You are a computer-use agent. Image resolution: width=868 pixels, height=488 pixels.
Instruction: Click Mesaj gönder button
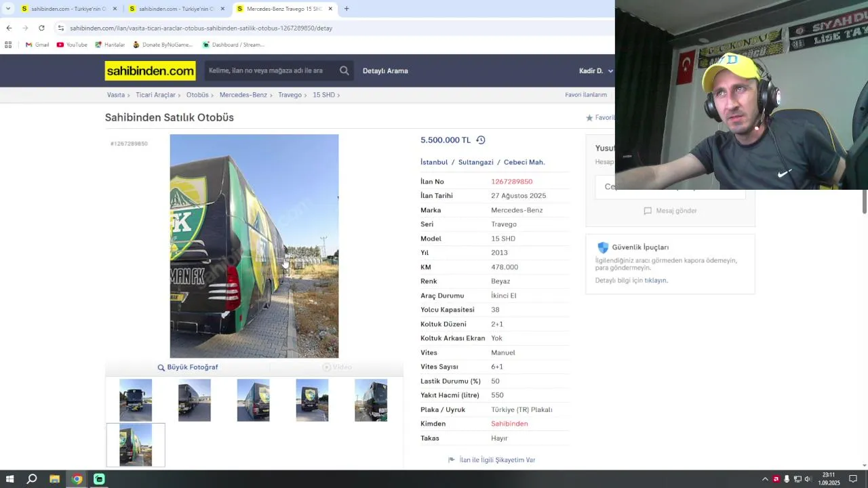click(x=670, y=211)
